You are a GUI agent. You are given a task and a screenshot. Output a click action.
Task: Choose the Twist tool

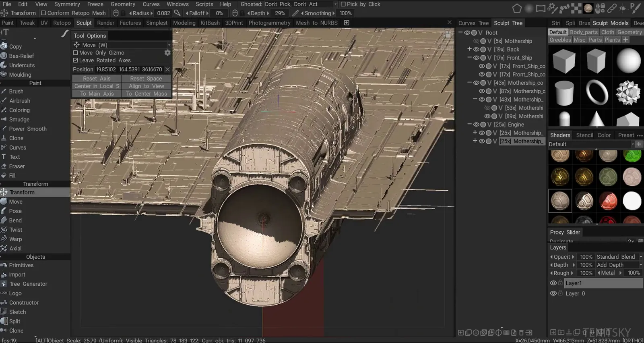click(16, 230)
